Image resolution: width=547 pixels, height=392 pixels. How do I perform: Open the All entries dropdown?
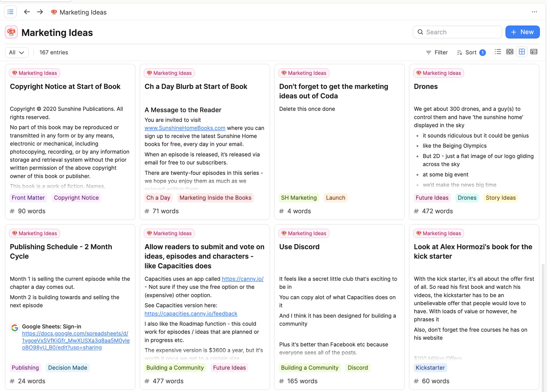pyautogui.click(x=17, y=52)
